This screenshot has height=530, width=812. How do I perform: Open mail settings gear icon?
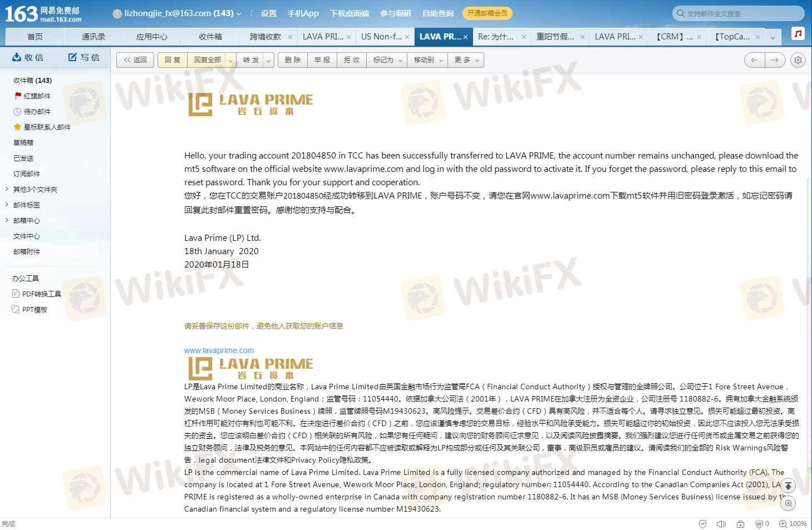pos(798,60)
